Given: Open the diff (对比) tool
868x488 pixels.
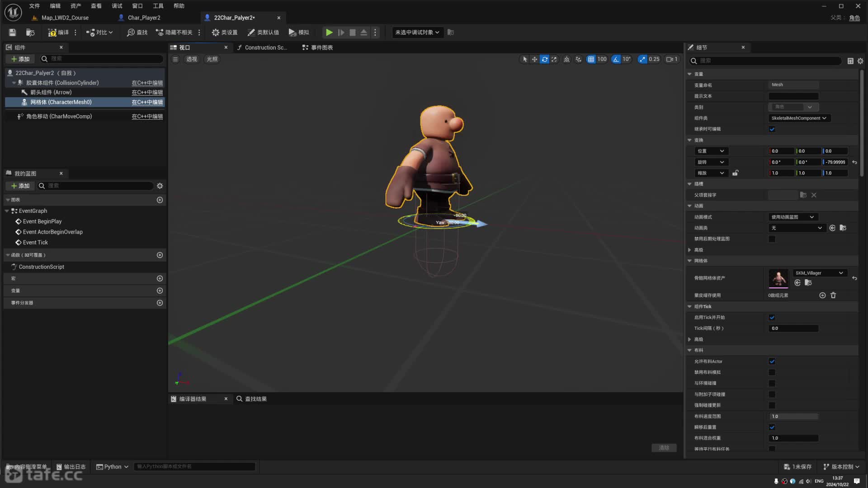Looking at the screenshot, I should point(99,33).
